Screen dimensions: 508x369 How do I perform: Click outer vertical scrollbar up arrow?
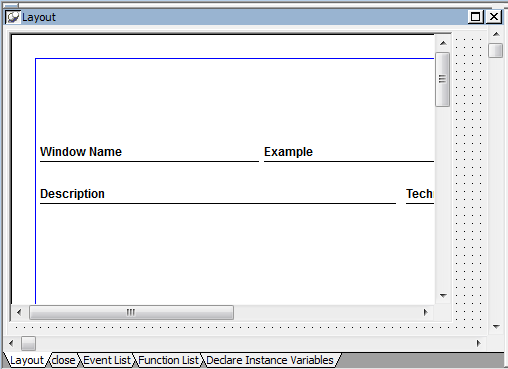tap(496, 34)
